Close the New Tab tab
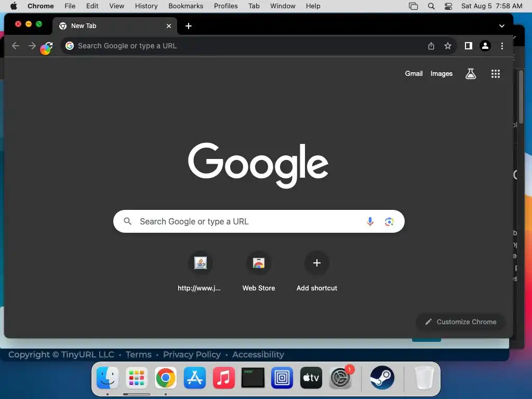532x399 pixels. click(x=169, y=26)
